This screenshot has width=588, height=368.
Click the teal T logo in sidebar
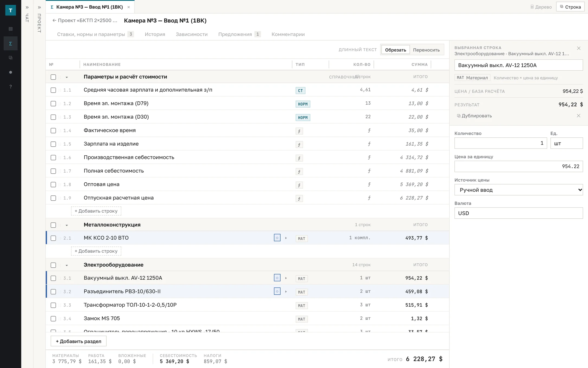coord(11,10)
